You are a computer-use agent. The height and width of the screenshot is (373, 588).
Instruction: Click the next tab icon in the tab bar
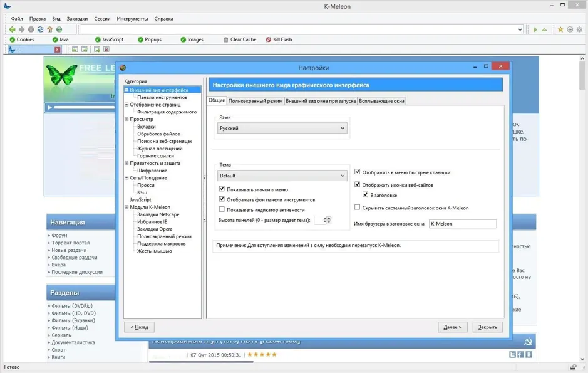[x=85, y=50]
